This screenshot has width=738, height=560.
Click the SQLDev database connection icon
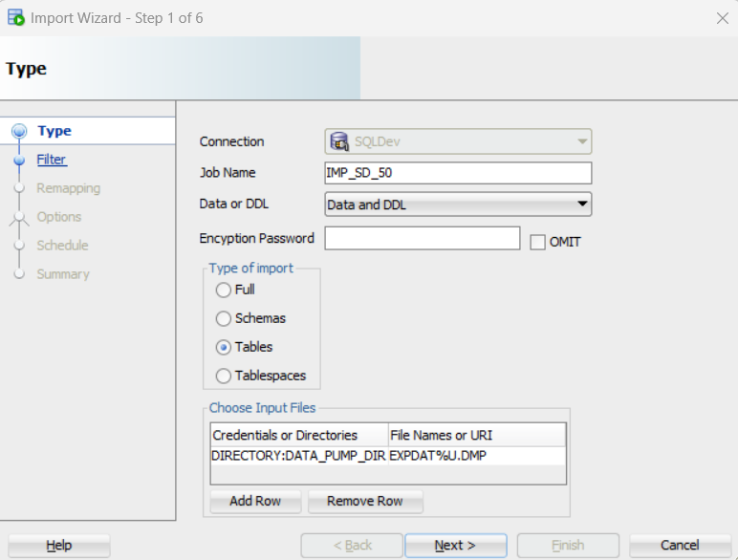click(x=338, y=141)
